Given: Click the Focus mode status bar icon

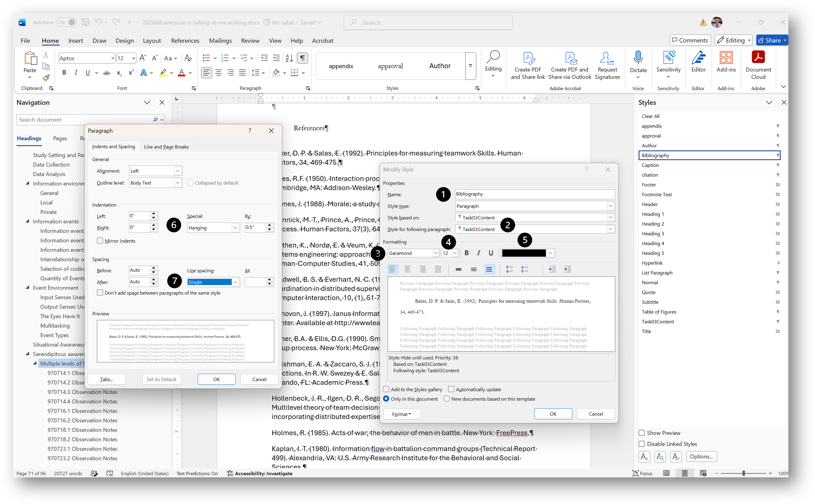Looking at the screenshot, I should click(642, 473).
